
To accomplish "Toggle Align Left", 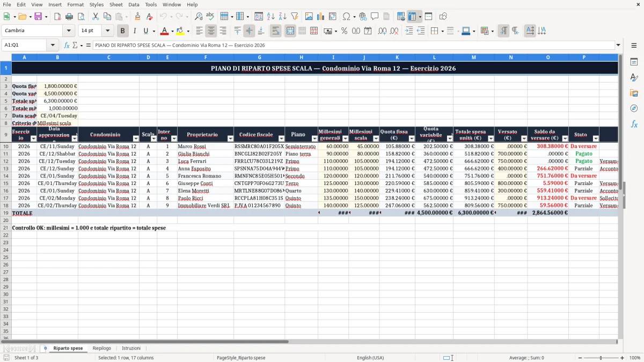I will (x=199, y=31).
